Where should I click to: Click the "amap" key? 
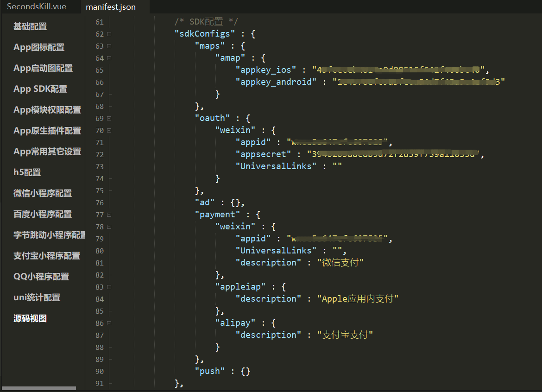click(230, 58)
